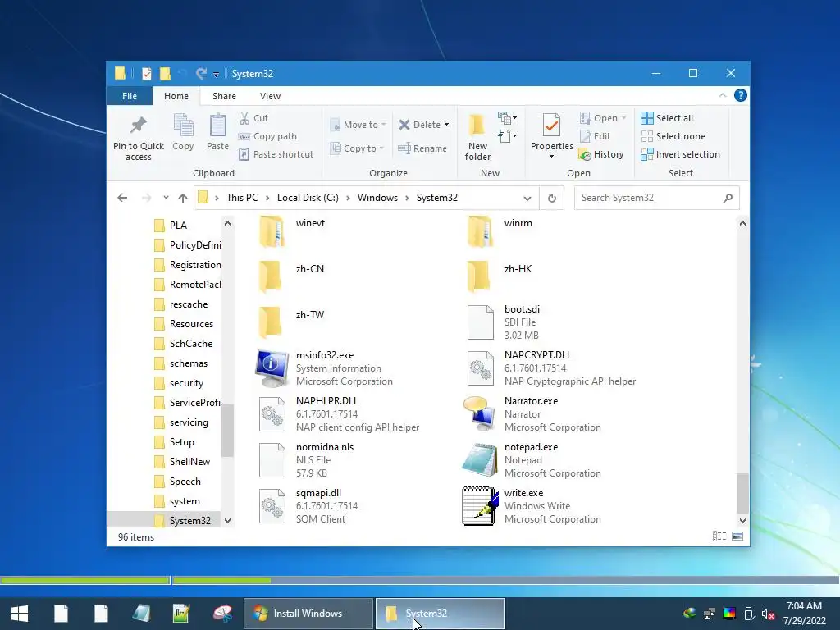Collapse the ribbon with the chevron
The image size is (840, 630).
coord(722,95)
